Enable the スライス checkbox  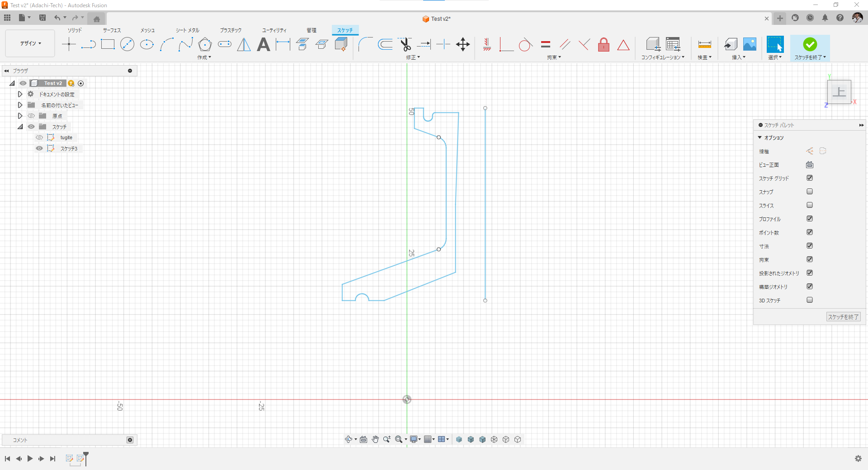810,205
